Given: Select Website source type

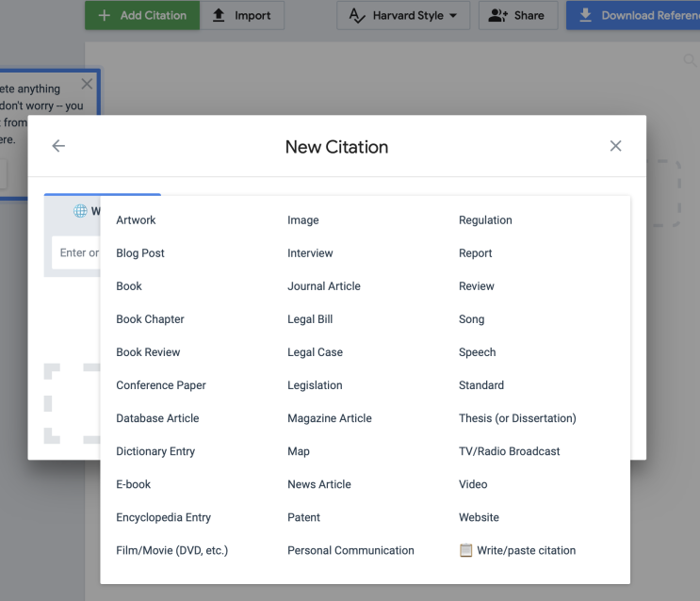Looking at the screenshot, I should pos(479,517).
